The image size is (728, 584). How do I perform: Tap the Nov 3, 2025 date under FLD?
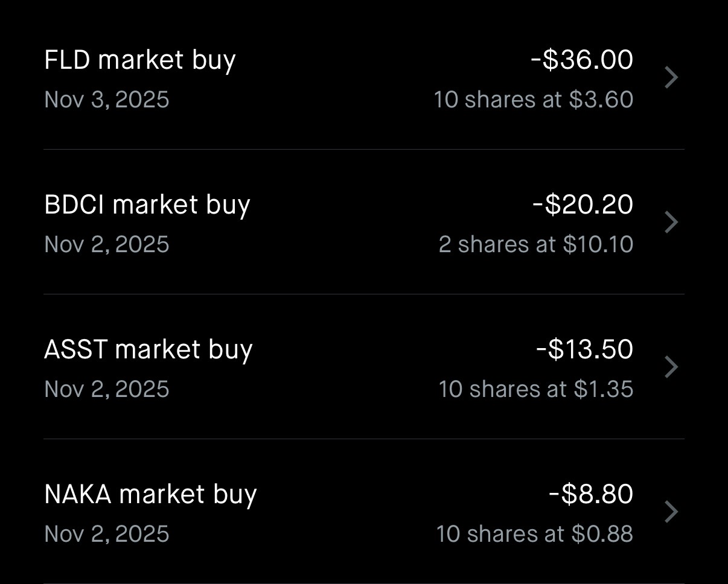click(x=107, y=100)
